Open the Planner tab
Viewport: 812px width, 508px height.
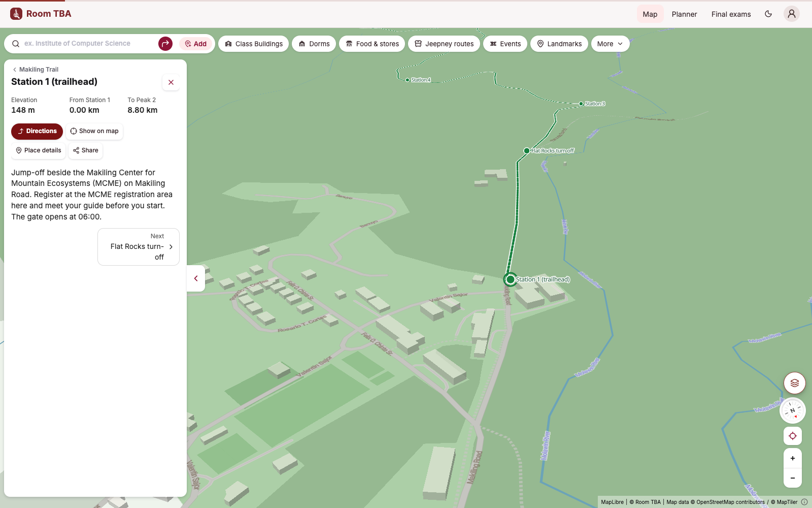pos(684,14)
